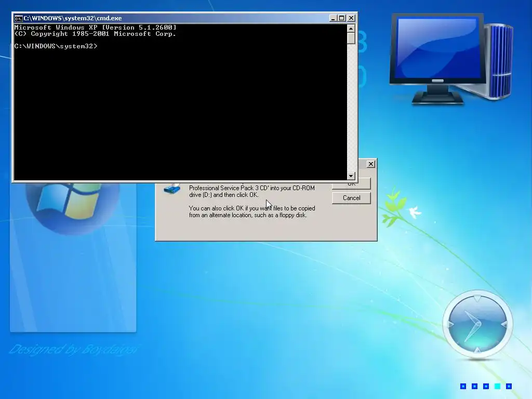Image resolution: width=532 pixels, height=399 pixels.
Task: Click the cmd vertical scrollbar thumb
Action: coord(351,38)
